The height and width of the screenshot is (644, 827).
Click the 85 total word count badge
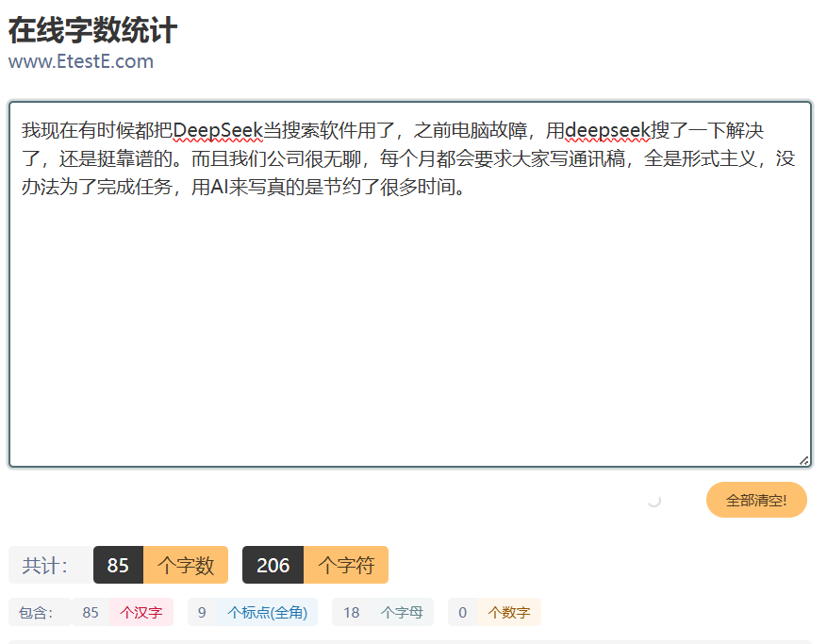(118, 565)
